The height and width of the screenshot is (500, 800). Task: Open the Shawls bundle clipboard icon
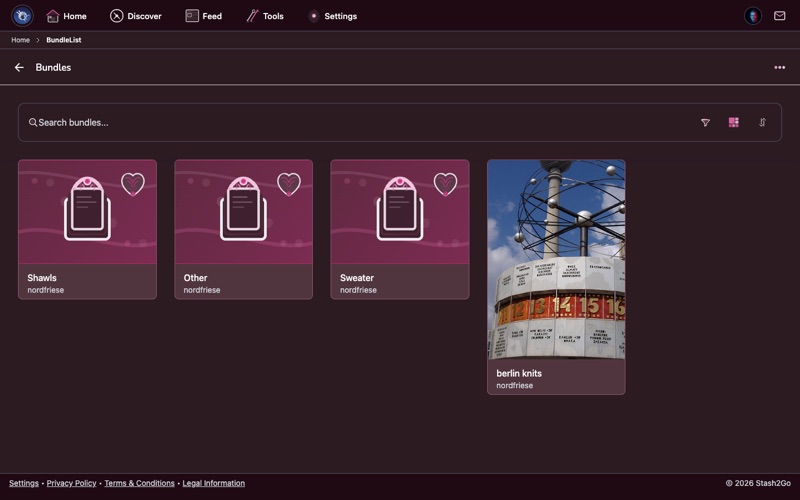click(87, 209)
